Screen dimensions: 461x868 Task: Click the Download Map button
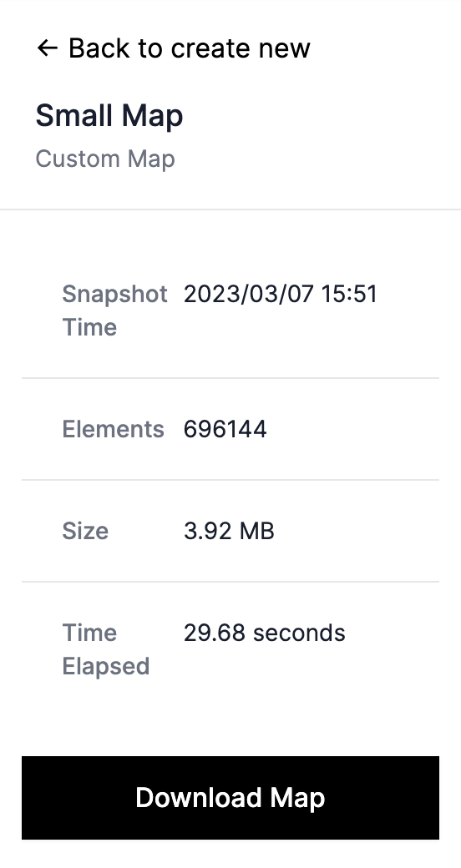(230, 798)
